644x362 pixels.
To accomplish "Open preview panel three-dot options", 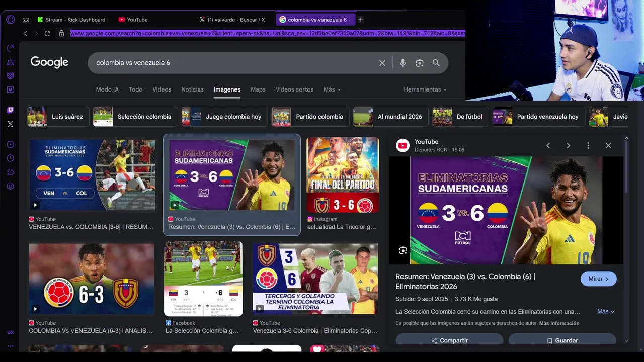I will click(x=588, y=145).
